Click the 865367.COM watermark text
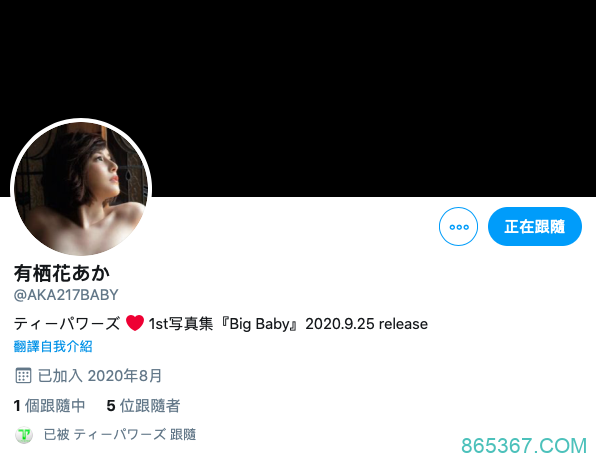This screenshot has width=596, height=461. coord(524,446)
